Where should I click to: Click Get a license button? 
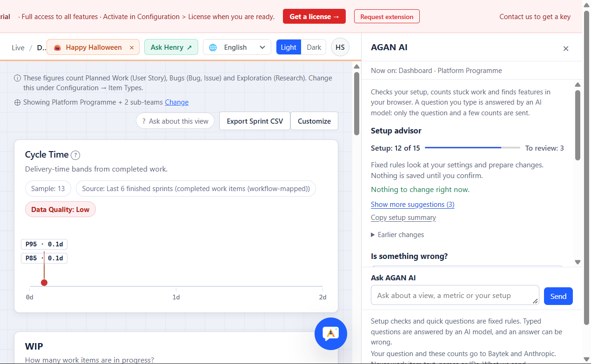pos(314,17)
